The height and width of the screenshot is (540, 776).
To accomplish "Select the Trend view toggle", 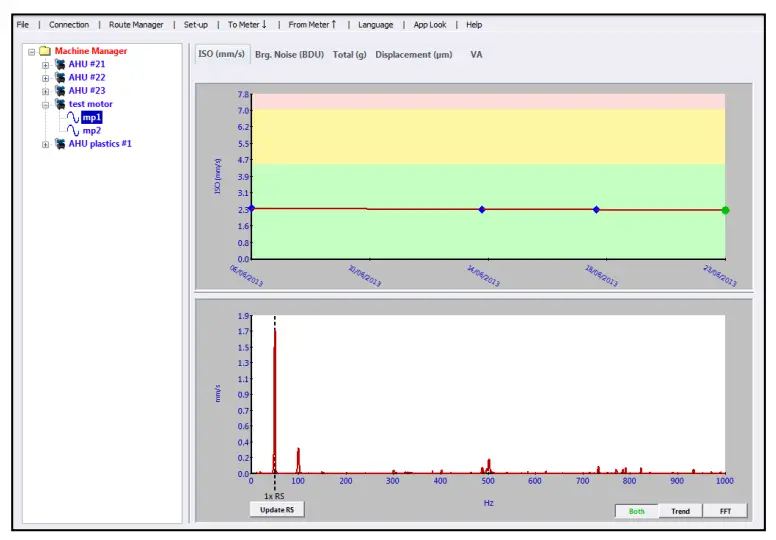I will (680, 511).
